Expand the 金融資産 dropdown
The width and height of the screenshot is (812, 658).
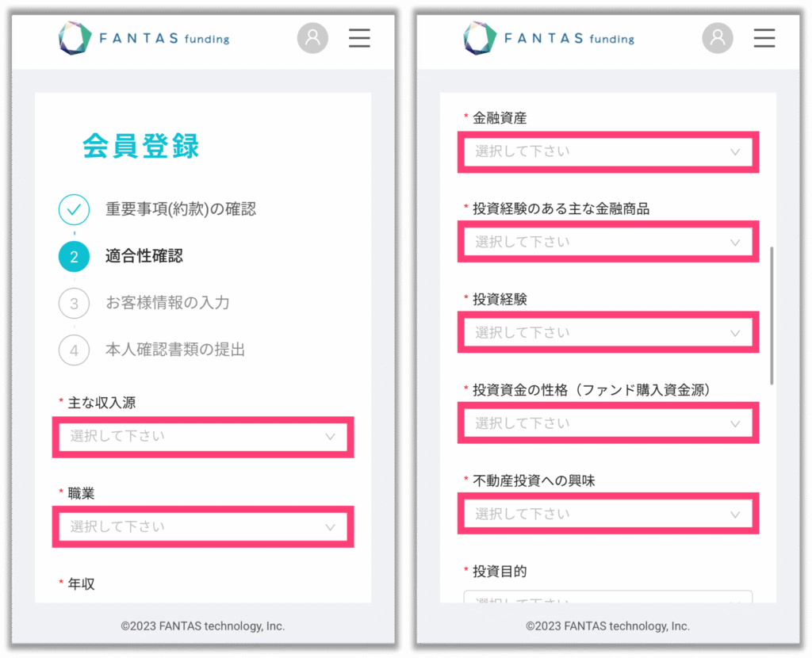[608, 151]
